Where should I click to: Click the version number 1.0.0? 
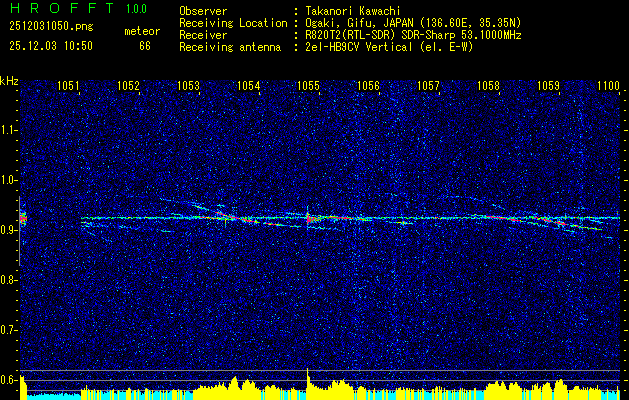coord(136,9)
